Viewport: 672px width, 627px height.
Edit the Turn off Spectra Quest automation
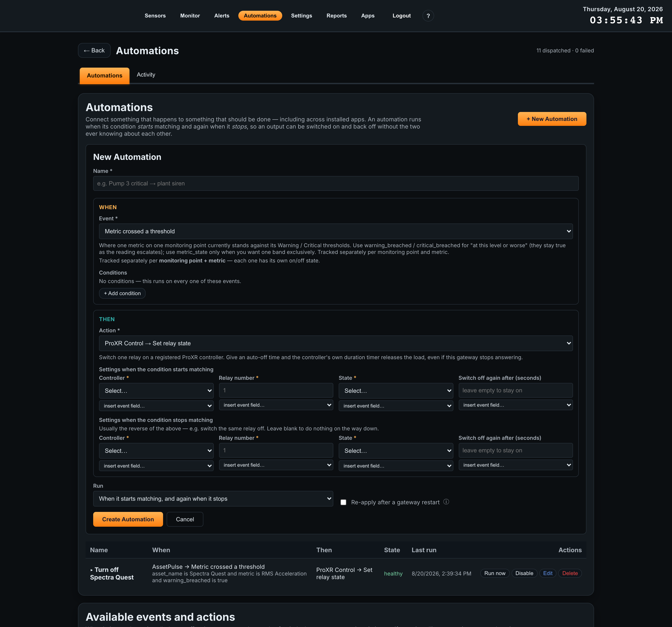click(x=548, y=573)
